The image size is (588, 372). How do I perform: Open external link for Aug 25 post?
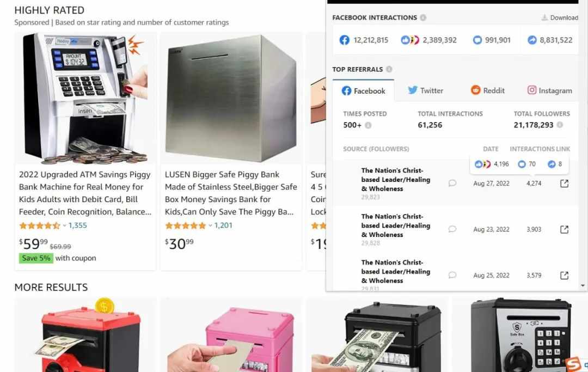(x=564, y=276)
